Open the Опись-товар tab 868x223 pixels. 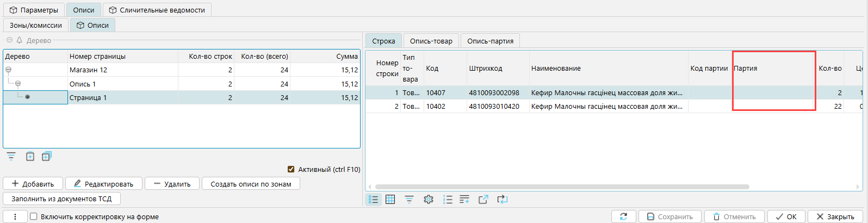tap(431, 41)
